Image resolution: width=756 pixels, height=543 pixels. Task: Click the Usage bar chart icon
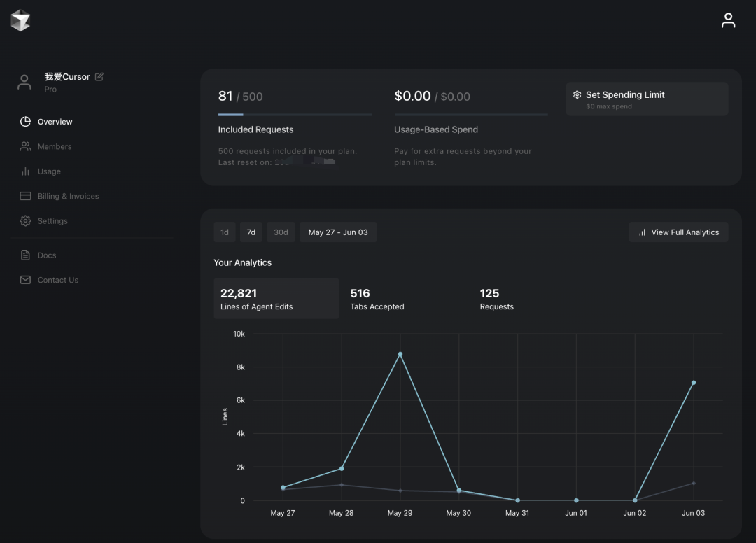[25, 171]
